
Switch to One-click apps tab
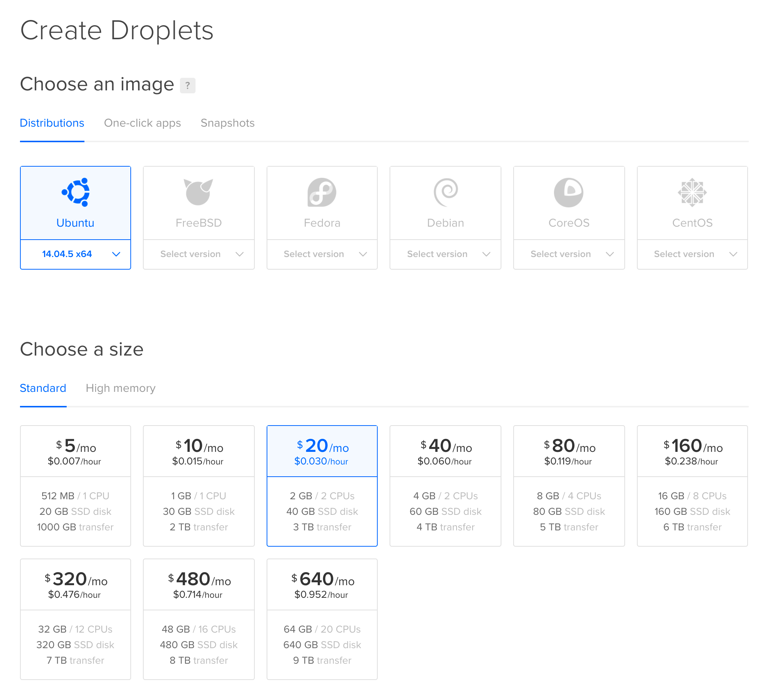142,123
